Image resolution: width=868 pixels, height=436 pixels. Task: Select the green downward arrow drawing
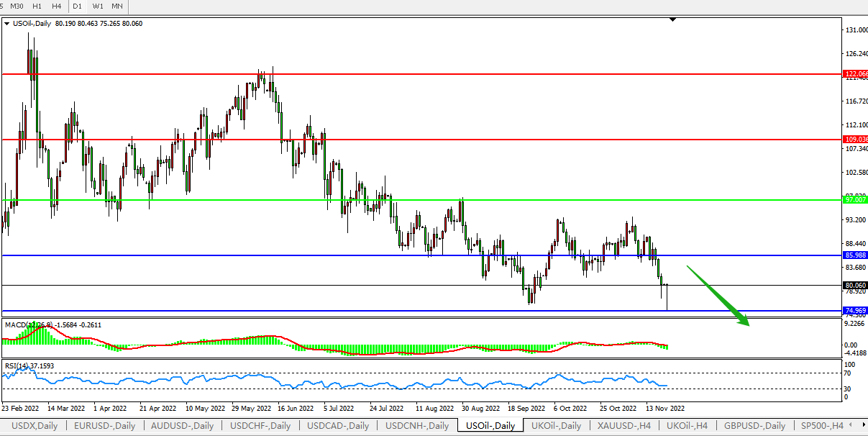(x=718, y=296)
